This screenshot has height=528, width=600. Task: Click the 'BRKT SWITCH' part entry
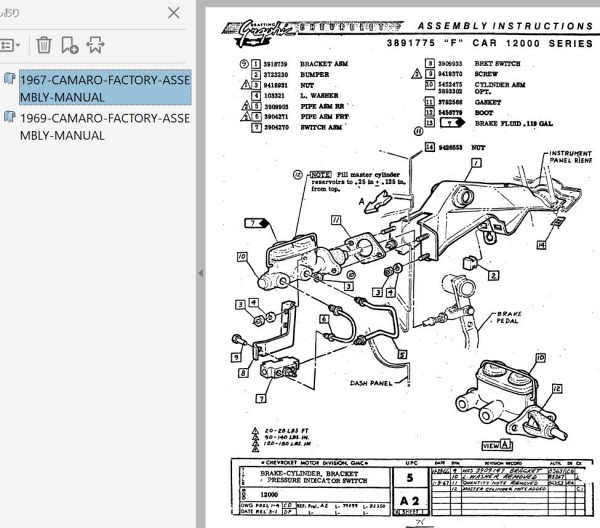click(x=497, y=64)
